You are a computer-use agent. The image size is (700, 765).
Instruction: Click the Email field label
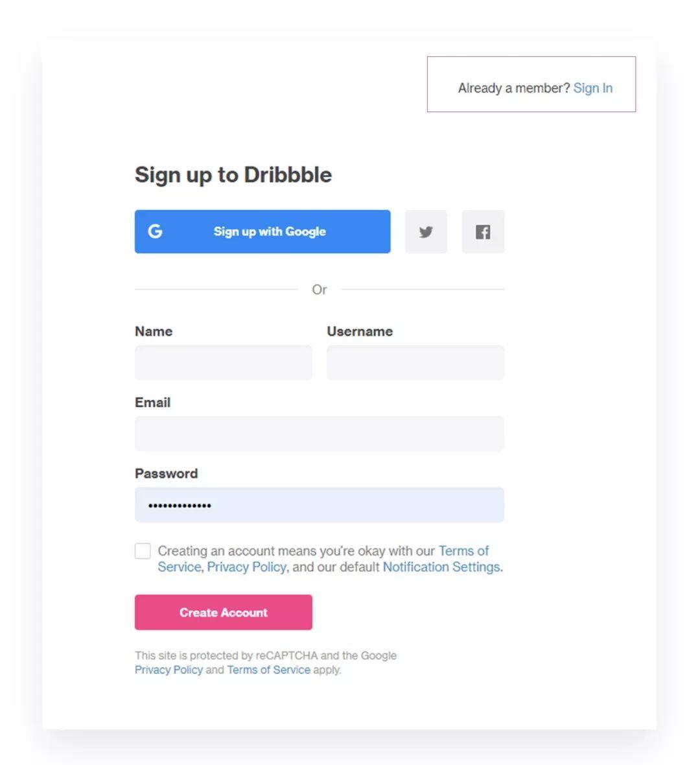(x=152, y=403)
